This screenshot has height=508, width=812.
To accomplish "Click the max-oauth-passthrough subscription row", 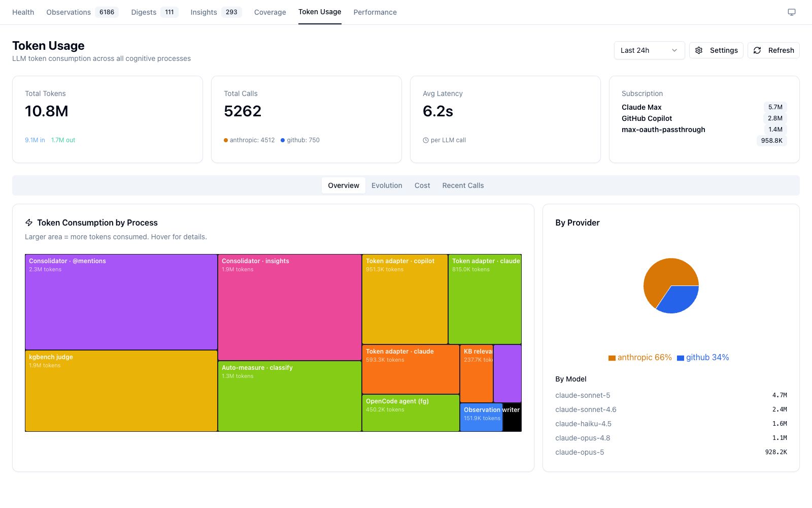I will pyautogui.click(x=704, y=130).
